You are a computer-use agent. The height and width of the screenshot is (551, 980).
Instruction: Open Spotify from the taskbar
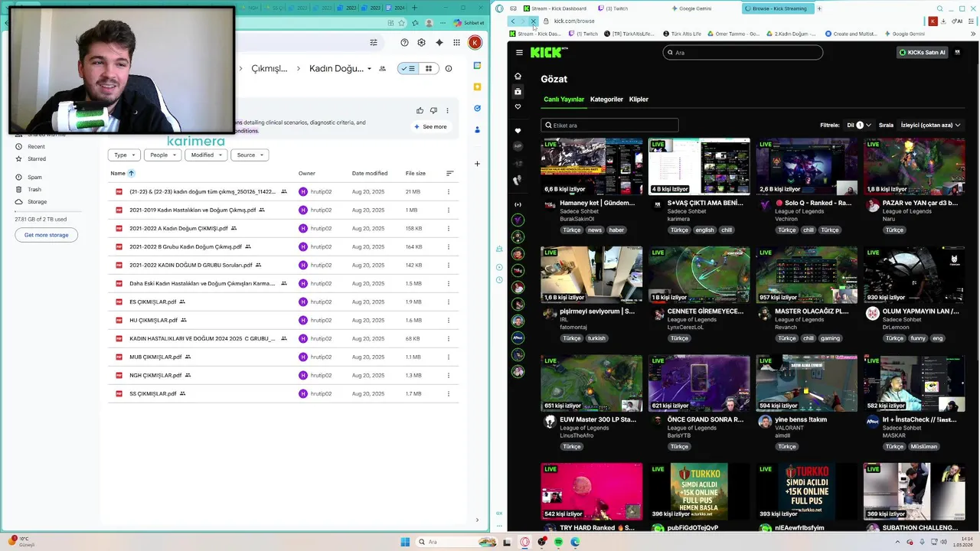click(559, 542)
